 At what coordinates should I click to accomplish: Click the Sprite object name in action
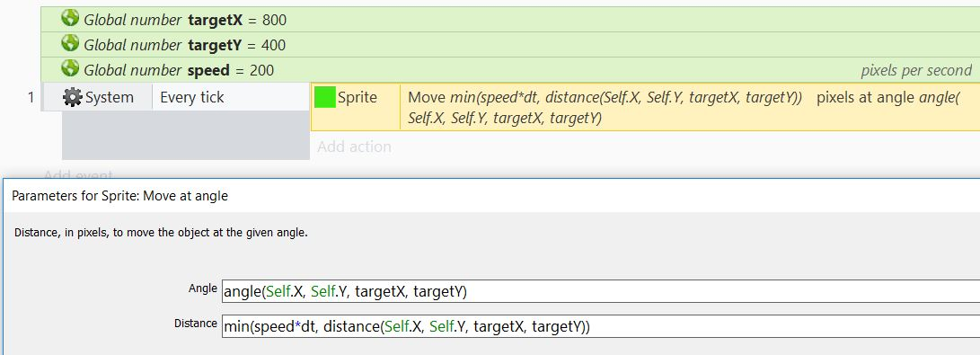(x=358, y=97)
